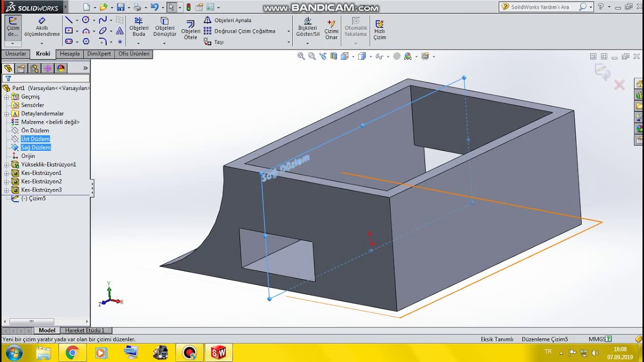Switch to the Ofis Ürünleri tab
This screenshot has width=644, height=362.
[x=134, y=54]
